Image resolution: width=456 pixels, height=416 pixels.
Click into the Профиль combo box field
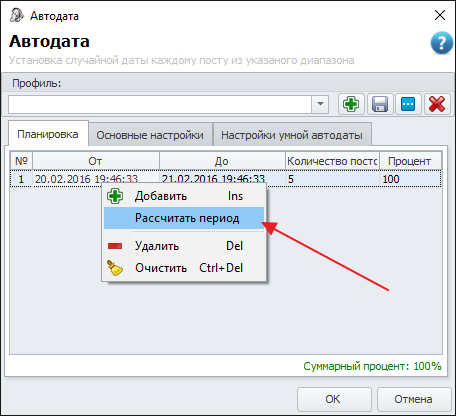point(160,104)
